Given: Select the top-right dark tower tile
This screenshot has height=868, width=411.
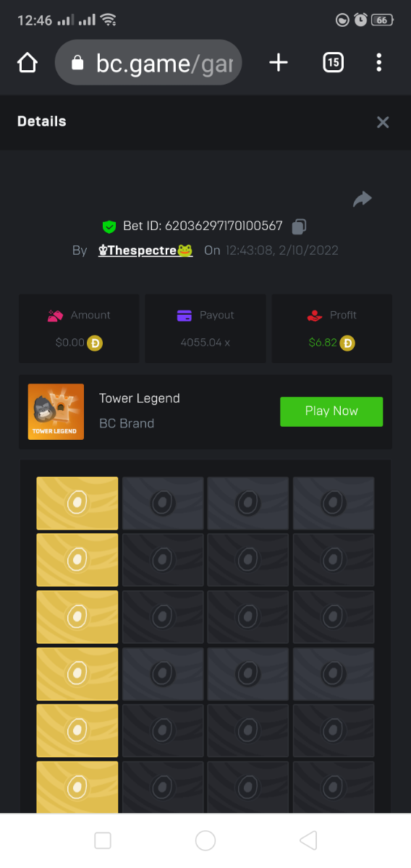Looking at the screenshot, I should point(334,503).
